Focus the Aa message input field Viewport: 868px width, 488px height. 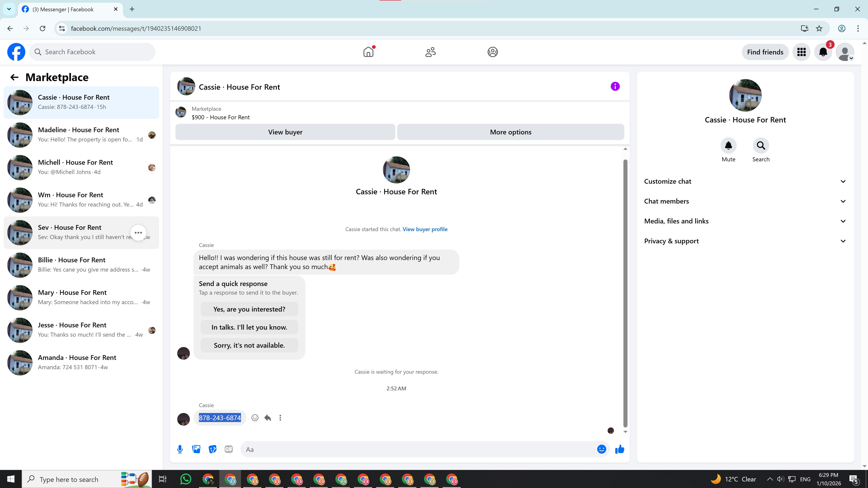(x=418, y=449)
